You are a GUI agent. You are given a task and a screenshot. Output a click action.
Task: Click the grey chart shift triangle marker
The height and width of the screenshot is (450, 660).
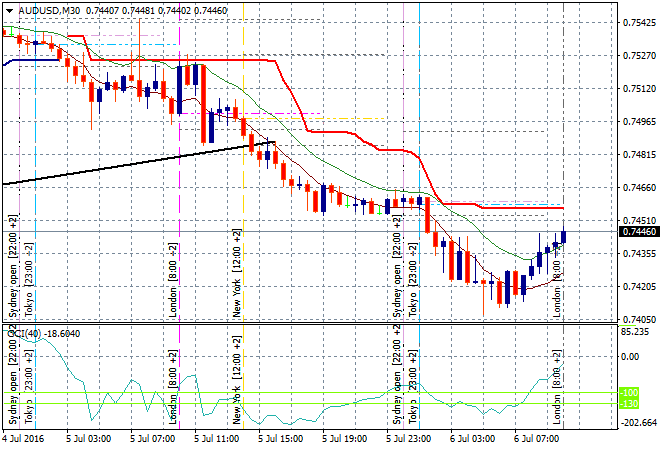click(x=564, y=8)
